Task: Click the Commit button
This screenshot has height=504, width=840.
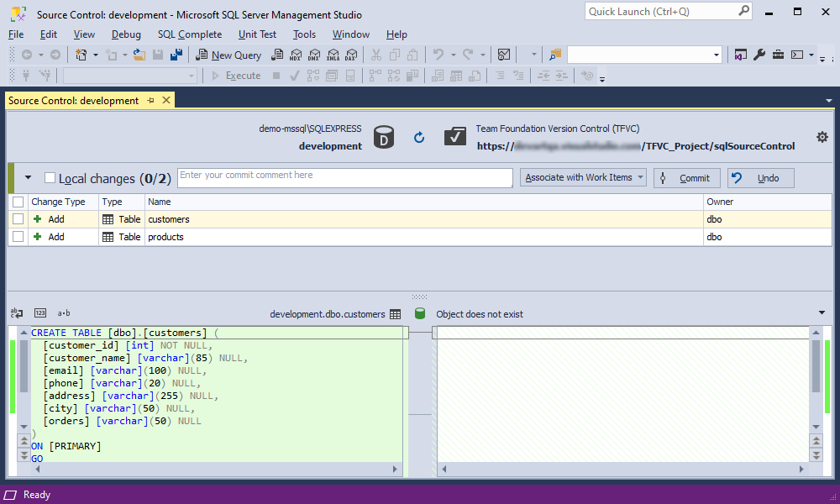Action: (x=687, y=178)
